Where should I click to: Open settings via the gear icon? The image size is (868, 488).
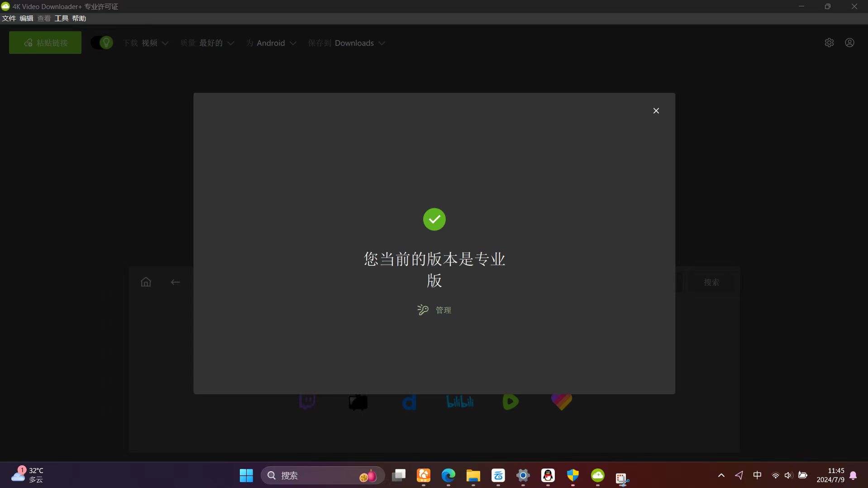[x=829, y=43]
